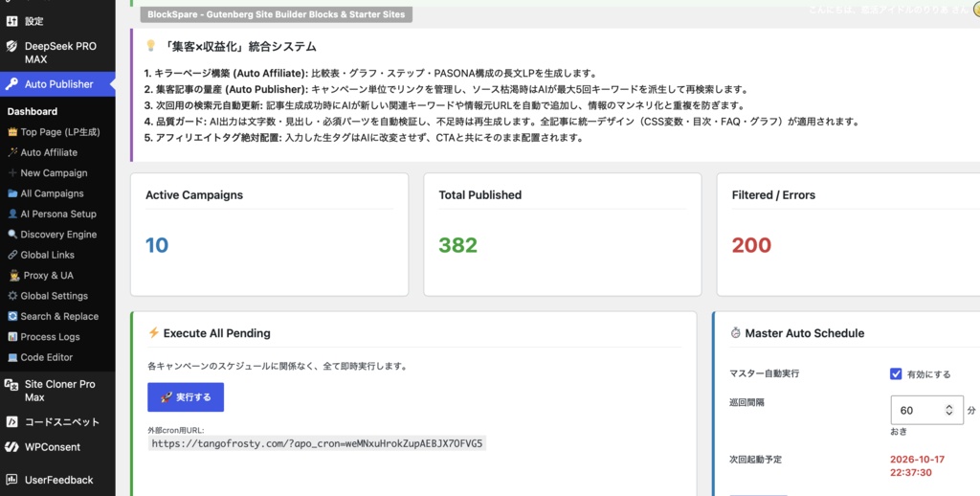
Task: Click the magnifier icon beside Discovery Engine
Action: (x=12, y=235)
